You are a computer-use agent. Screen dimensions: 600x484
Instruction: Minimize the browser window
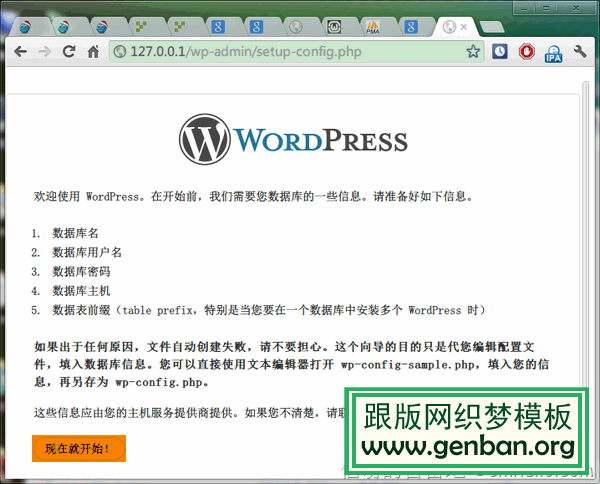(x=525, y=8)
